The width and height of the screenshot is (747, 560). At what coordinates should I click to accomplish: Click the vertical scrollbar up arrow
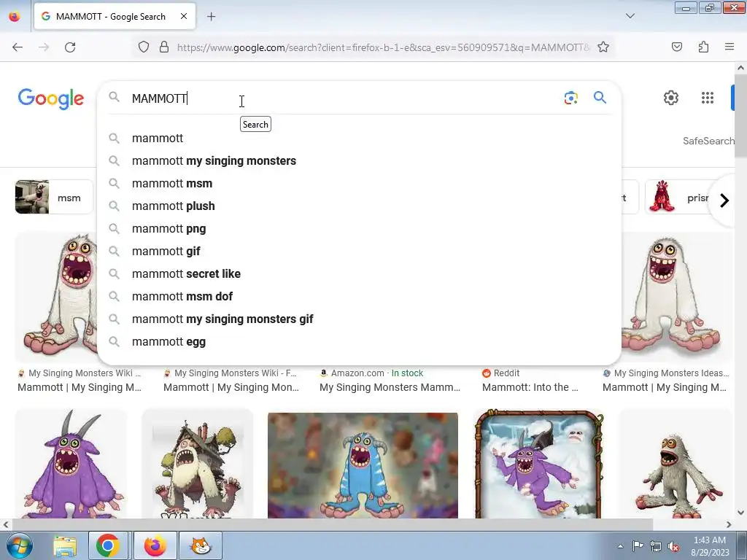[x=741, y=68]
